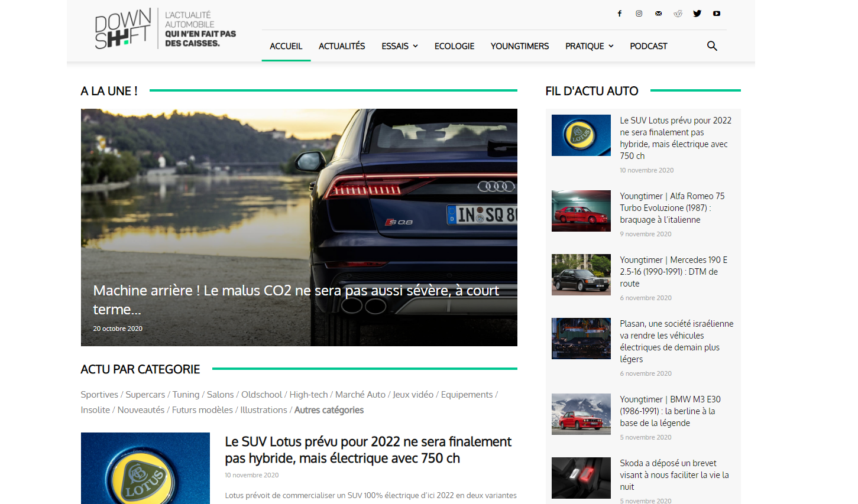Image resolution: width=858 pixels, height=504 pixels.
Task: Open the ECOLOGIE menu item
Action: (x=454, y=46)
